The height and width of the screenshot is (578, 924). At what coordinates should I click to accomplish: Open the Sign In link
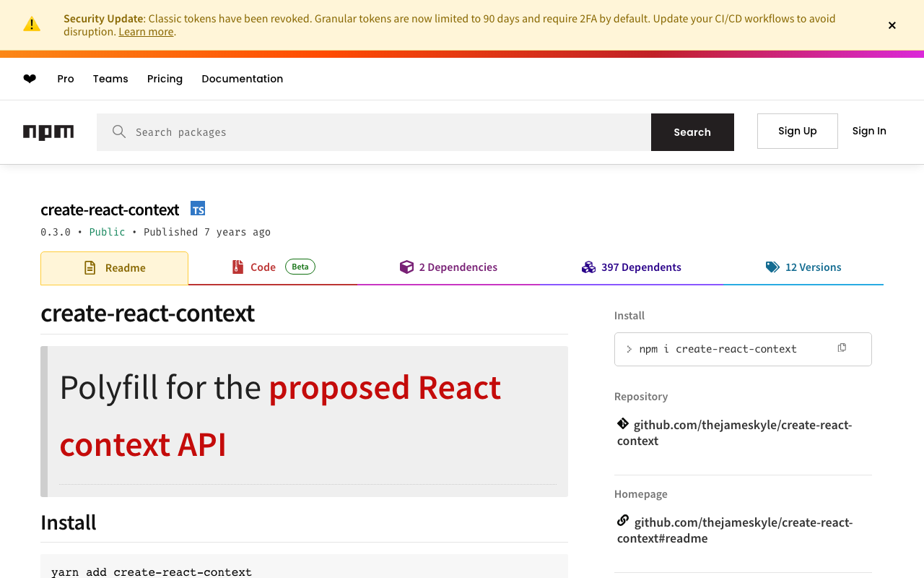point(869,131)
